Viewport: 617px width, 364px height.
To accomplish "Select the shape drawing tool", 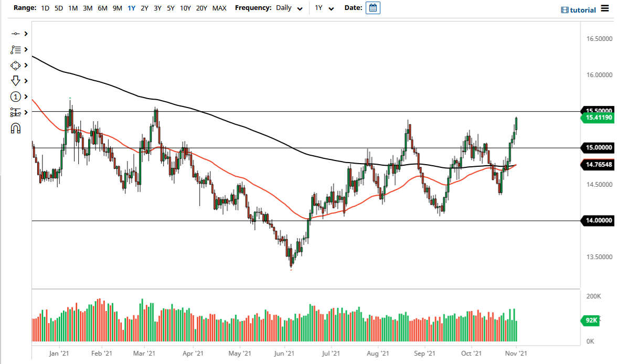I will tap(16, 65).
